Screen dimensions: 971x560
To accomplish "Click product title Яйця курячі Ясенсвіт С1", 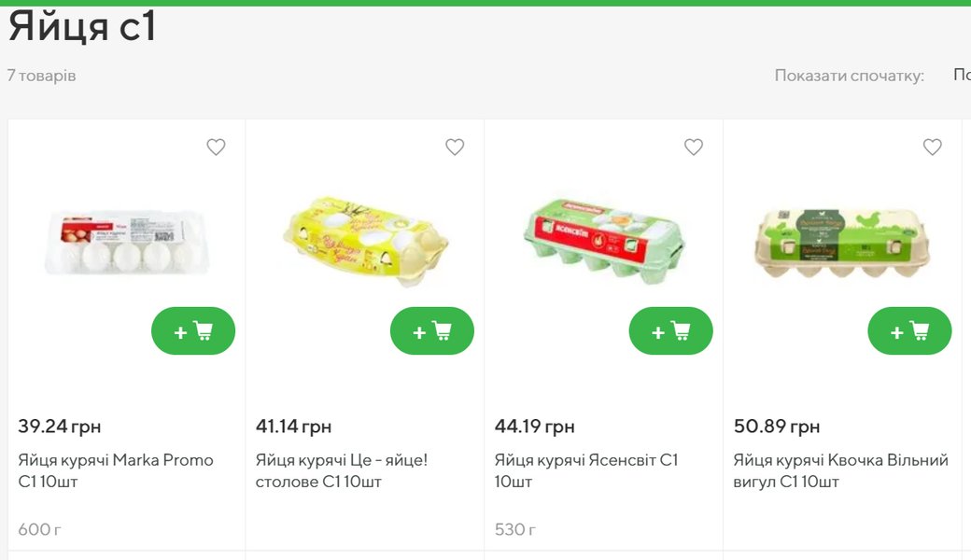I will (x=586, y=470).
